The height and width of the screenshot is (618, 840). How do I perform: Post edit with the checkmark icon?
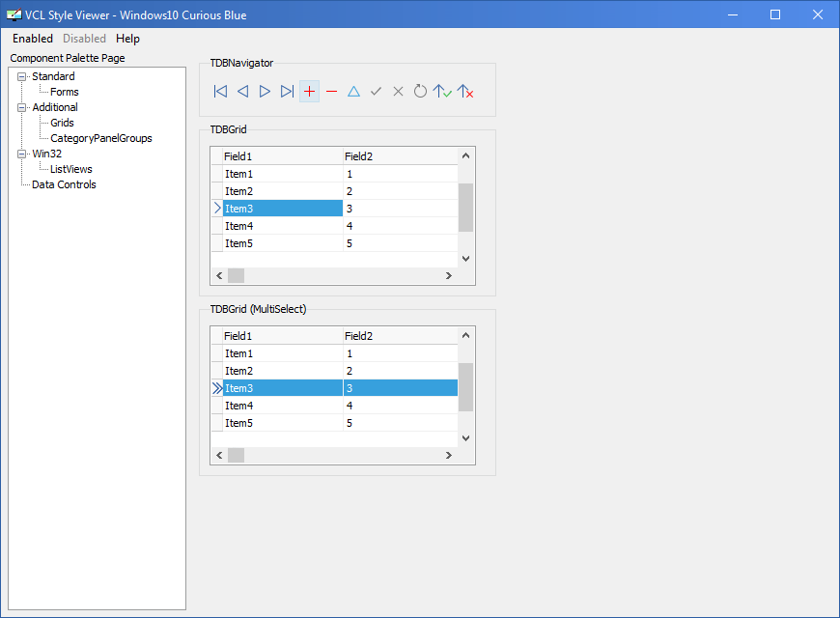tap(377, 92)
